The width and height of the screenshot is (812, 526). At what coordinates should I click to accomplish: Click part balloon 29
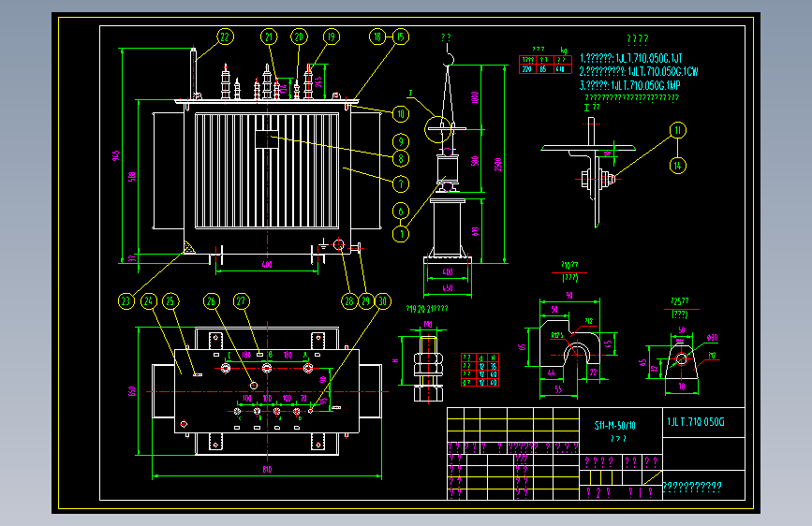tap(366, 301)
